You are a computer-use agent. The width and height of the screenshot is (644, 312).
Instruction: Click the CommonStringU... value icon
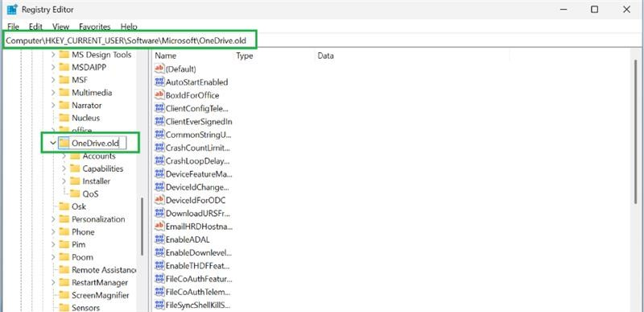pos(159,135)
